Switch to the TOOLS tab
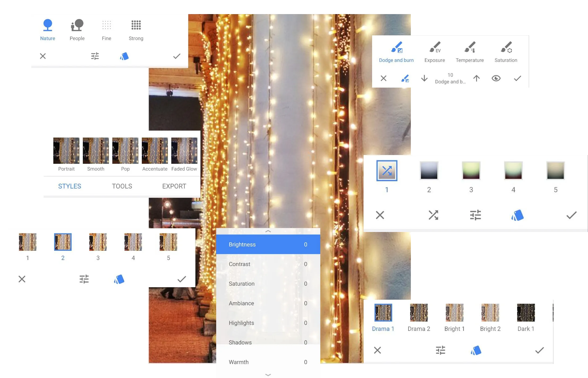Screen dimensions: 588x378 pos(122,186)
